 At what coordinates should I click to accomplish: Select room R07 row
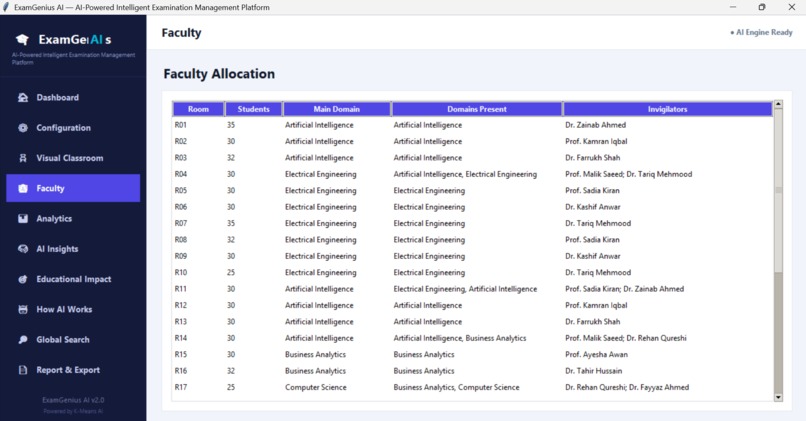click(x=472, y=224)
